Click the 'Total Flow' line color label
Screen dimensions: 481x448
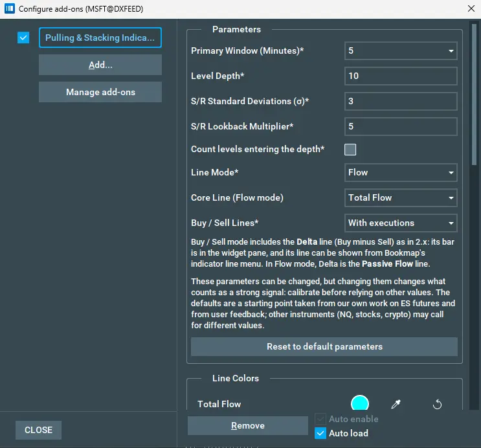click(219, 404)
